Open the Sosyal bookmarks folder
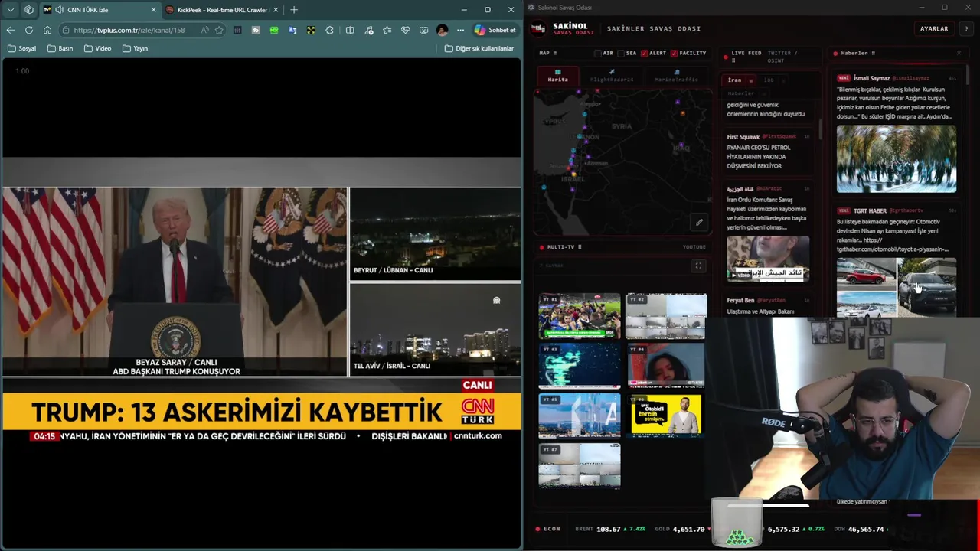This screenshot has height=551, width=980. (22, 48)
